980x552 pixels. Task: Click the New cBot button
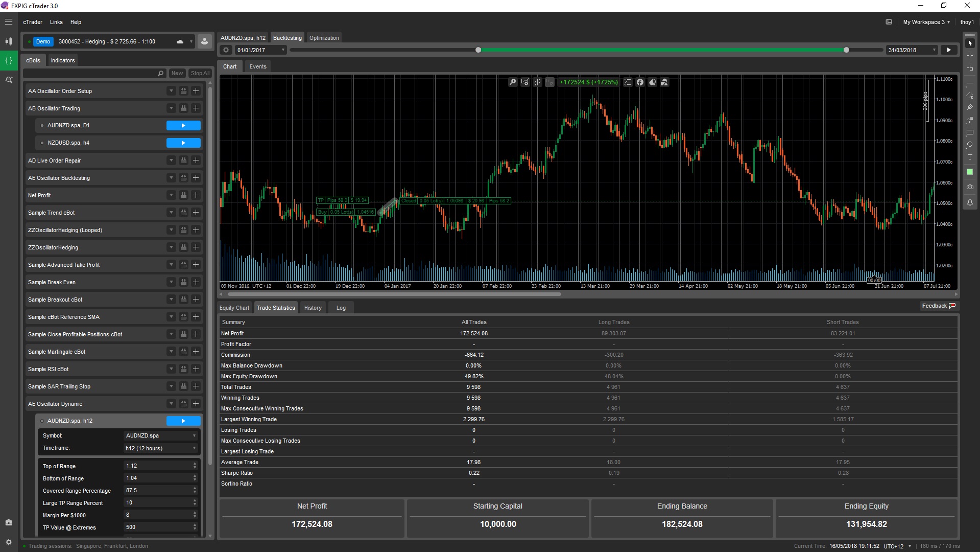[177, 74]
